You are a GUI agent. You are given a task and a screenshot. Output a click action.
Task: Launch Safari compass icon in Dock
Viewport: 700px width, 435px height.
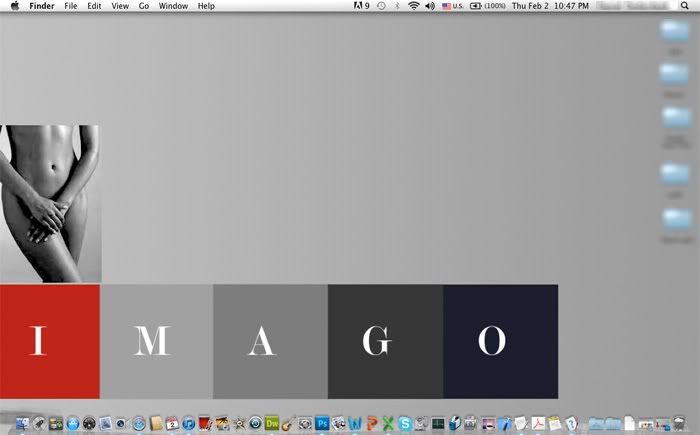[139, 423]
